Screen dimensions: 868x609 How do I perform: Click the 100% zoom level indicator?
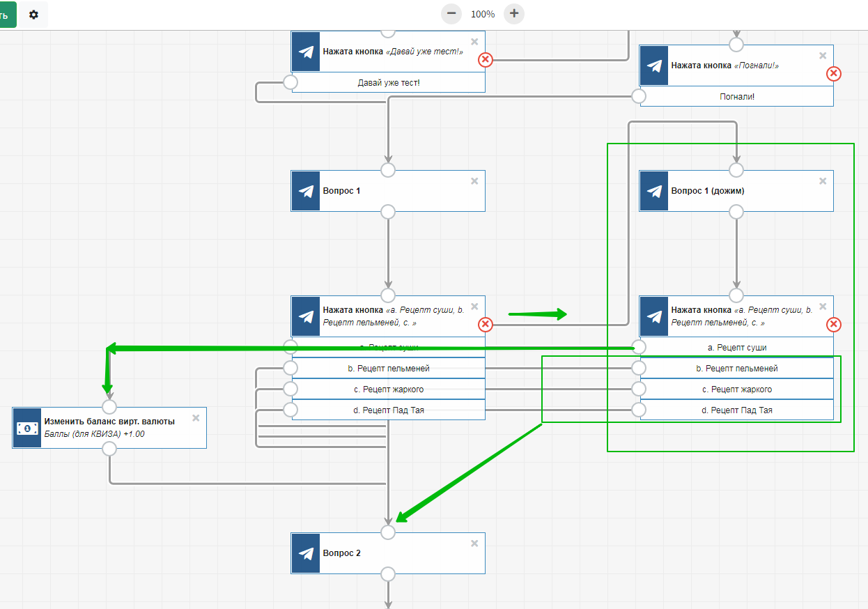tap(483, 14)
